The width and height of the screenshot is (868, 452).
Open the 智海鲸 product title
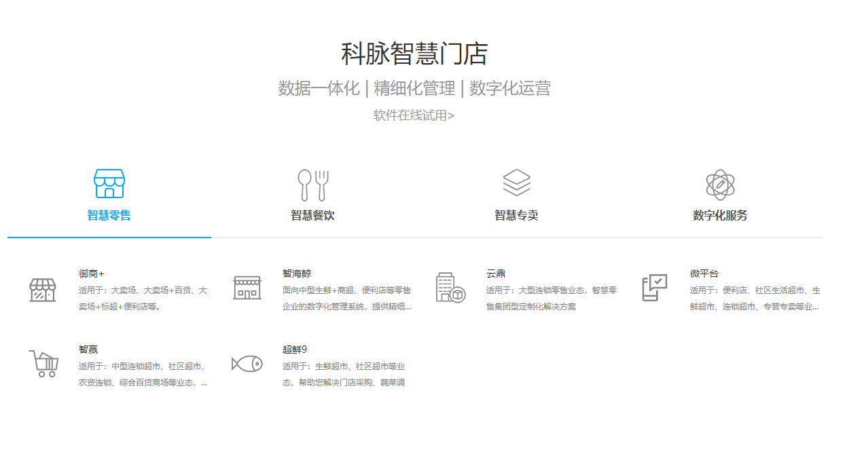pyautogui.click(x=297, y=274)
